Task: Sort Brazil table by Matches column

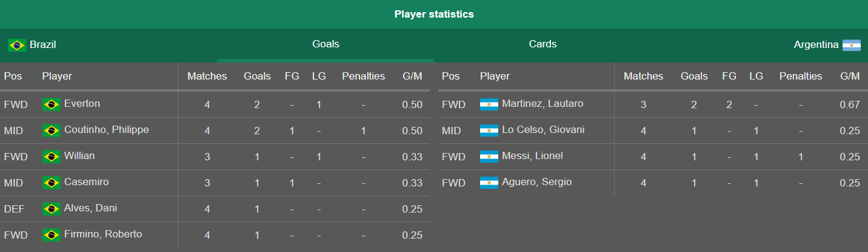Action: (x=207, y=77)
